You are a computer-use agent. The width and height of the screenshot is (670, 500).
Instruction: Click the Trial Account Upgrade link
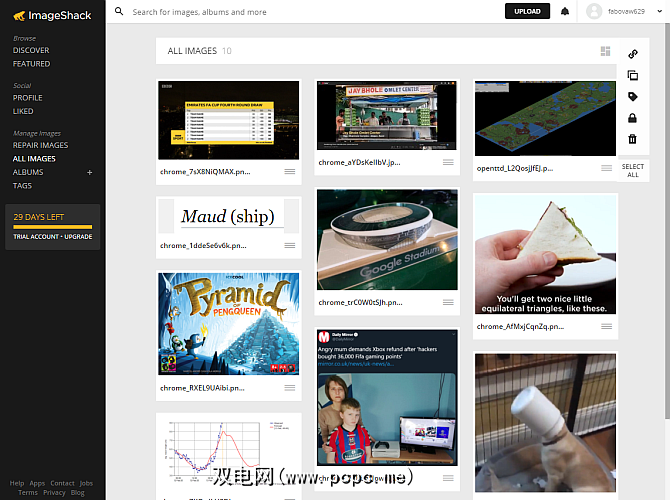click(x=53, y=237)
